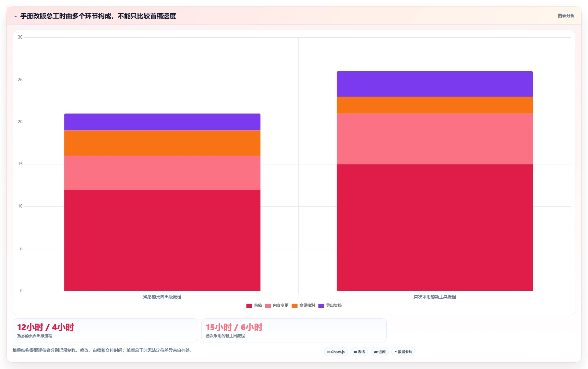Toggle the 导出复核 legend item

click(x=330, y=305)
